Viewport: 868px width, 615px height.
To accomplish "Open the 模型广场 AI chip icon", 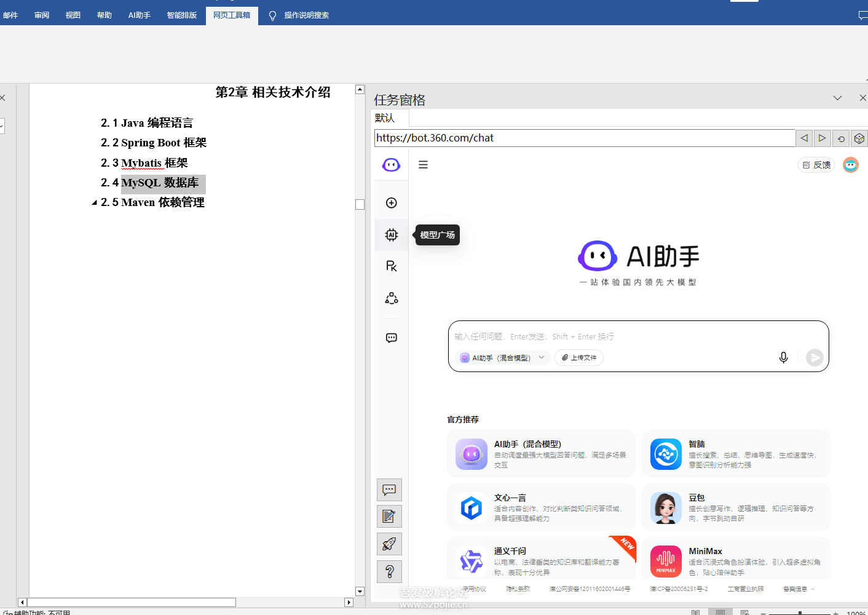I will 392,235.
